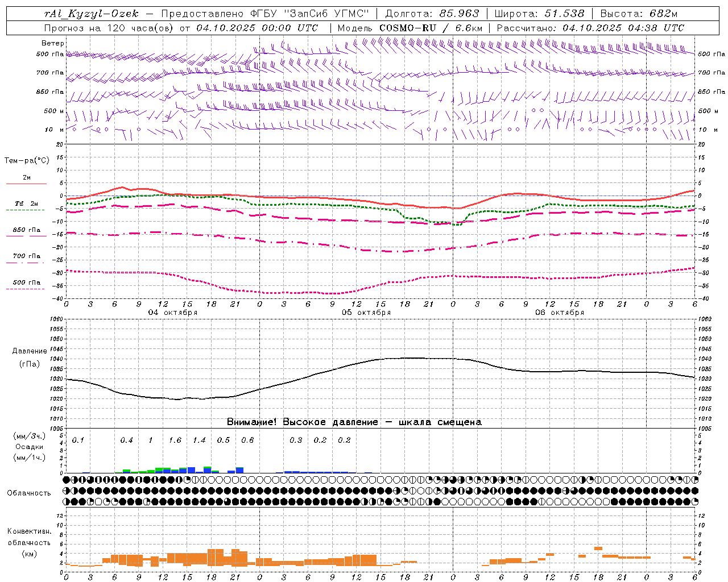728x582 pixels.
Task: Click the '0.5' precipitation amount value
Action: (x=224, y=440)
